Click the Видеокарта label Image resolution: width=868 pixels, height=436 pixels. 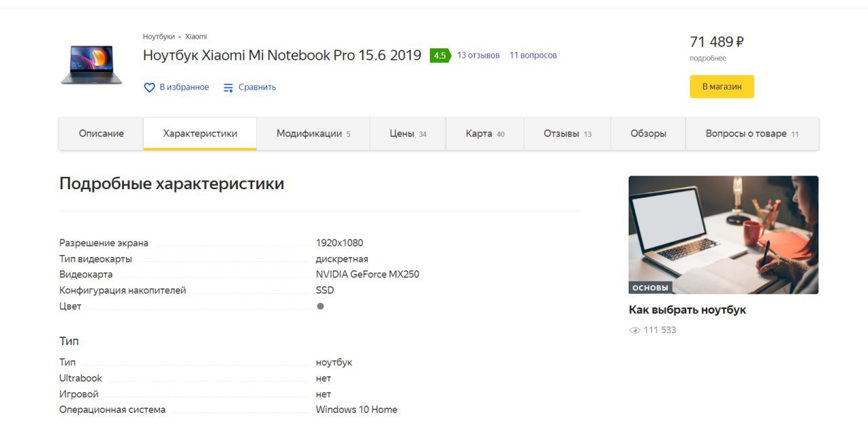(86, 275)
